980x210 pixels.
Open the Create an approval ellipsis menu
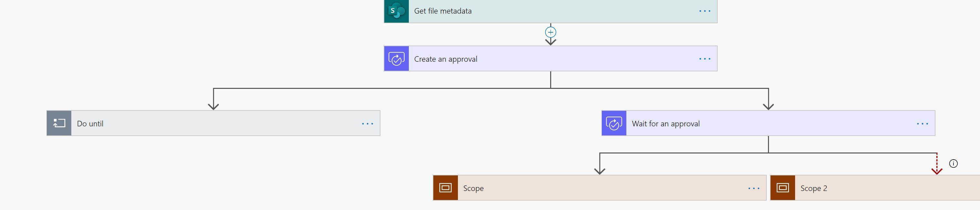click(706, 58)
